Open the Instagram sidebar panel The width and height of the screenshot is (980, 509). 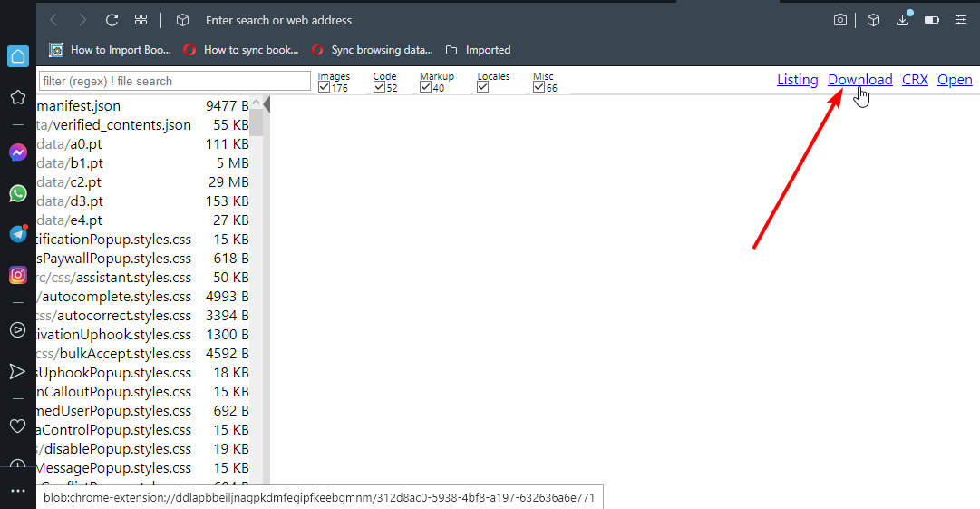tap(17, 275)
